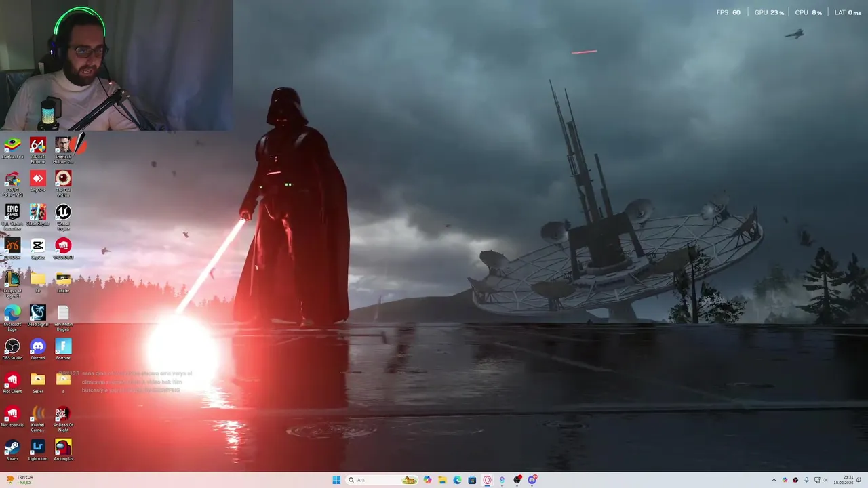
Task: Click the microphone icon in system tray
Action: coord(806,480)
